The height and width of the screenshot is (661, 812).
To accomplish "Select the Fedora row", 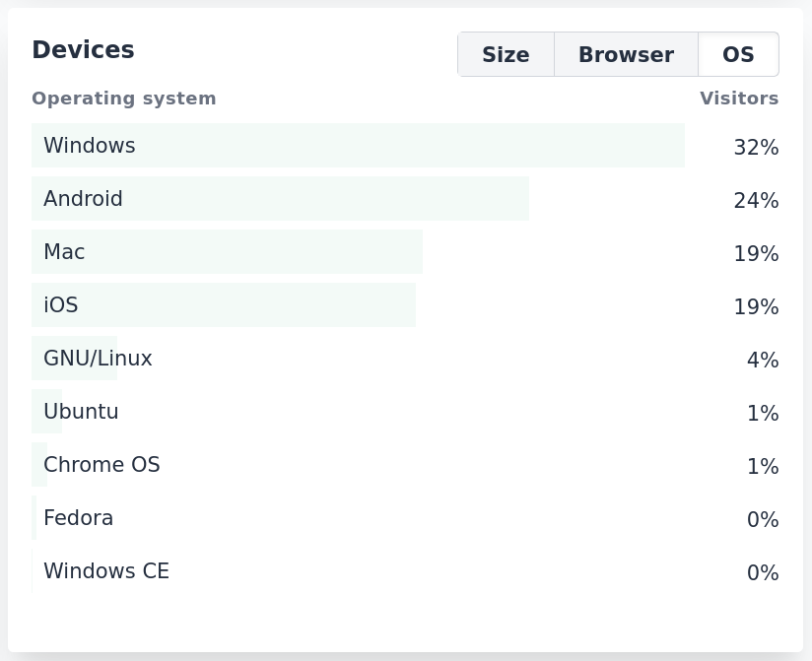I will click(78, 517).
